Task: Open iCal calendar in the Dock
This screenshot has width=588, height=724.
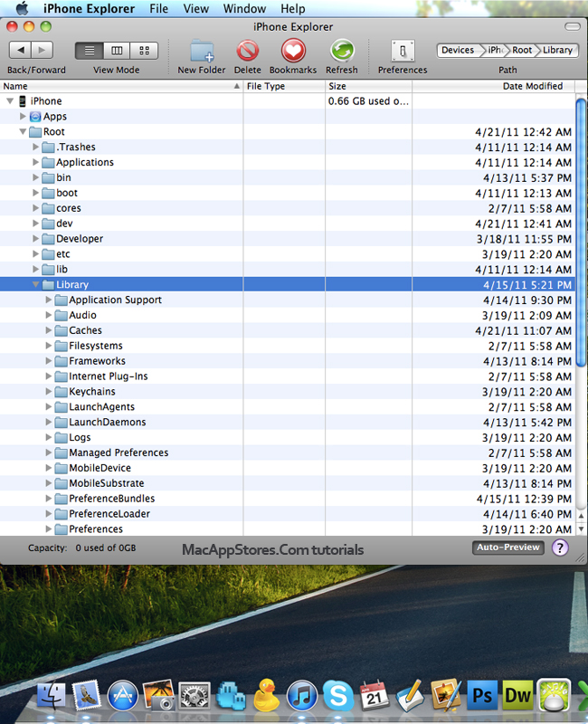Action: click(374, 695)
